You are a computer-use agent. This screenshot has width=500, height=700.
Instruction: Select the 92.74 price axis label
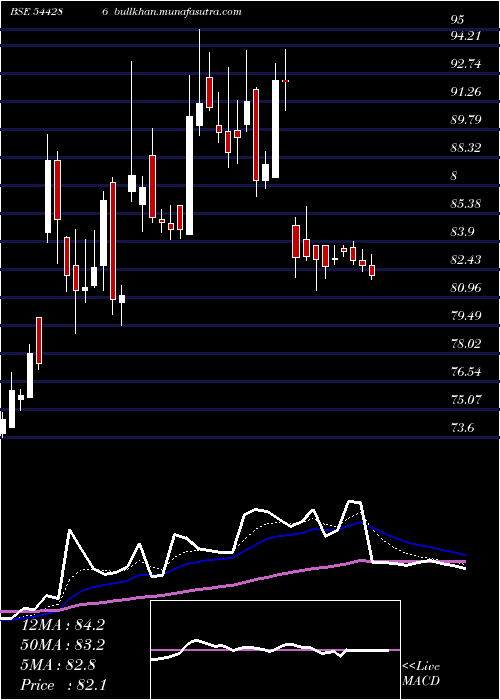[x=466, y=64]
